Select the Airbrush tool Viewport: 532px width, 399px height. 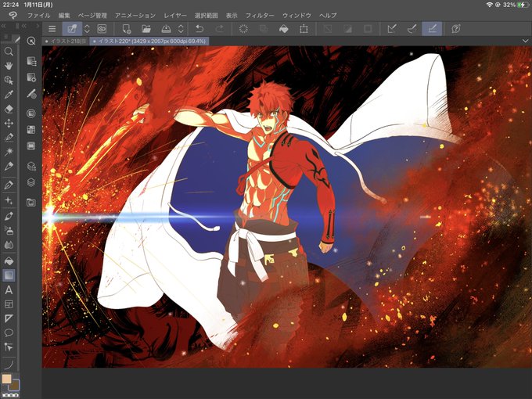click(9, 230)
